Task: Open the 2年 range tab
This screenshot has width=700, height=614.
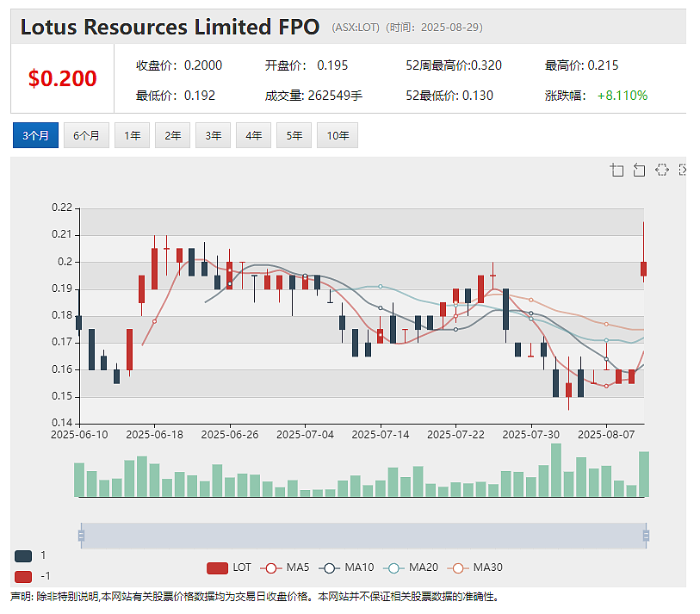Action: (x=173, y=135)
